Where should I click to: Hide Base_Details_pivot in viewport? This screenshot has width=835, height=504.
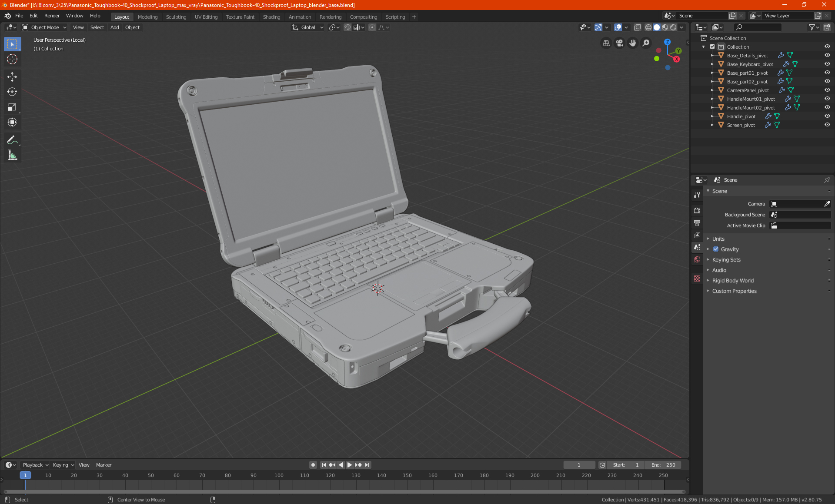pos(827,55)
